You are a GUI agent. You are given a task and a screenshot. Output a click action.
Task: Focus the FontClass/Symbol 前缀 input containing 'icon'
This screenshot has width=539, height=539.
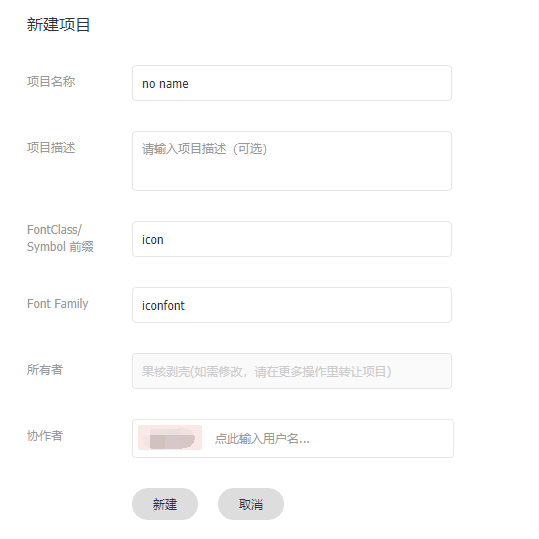(x=292, y=239)
